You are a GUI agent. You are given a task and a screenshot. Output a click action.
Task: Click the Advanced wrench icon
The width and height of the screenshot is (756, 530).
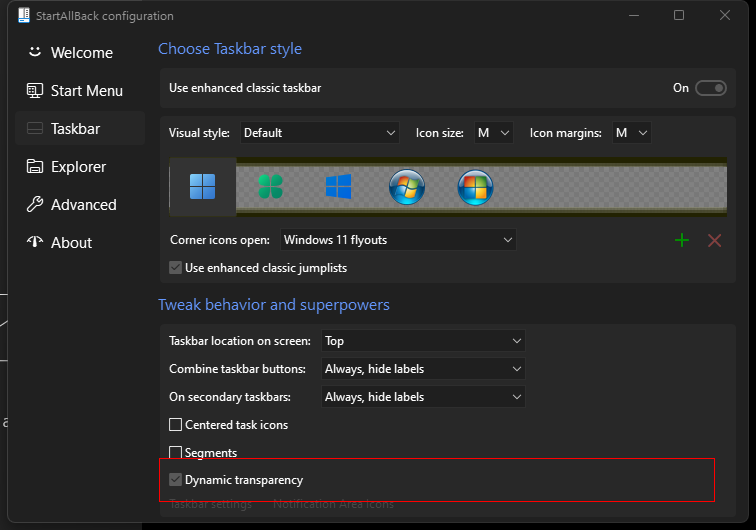[35, 204]
